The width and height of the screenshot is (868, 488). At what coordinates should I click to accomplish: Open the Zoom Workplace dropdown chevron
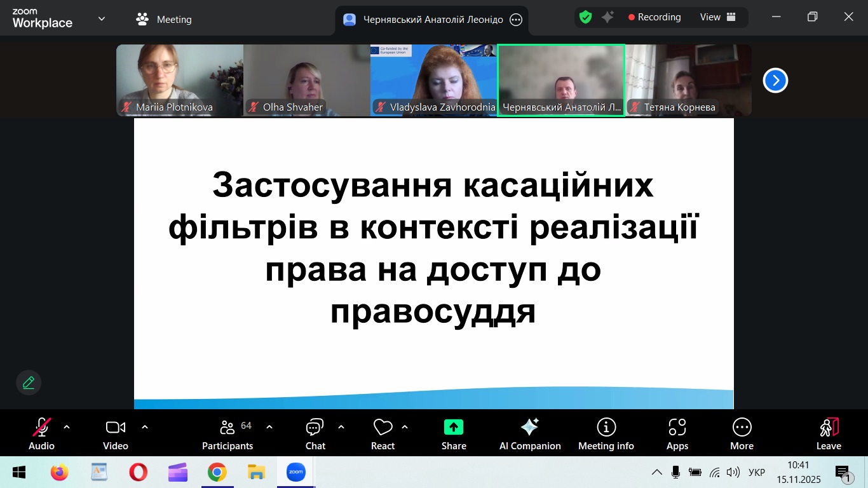102,19
